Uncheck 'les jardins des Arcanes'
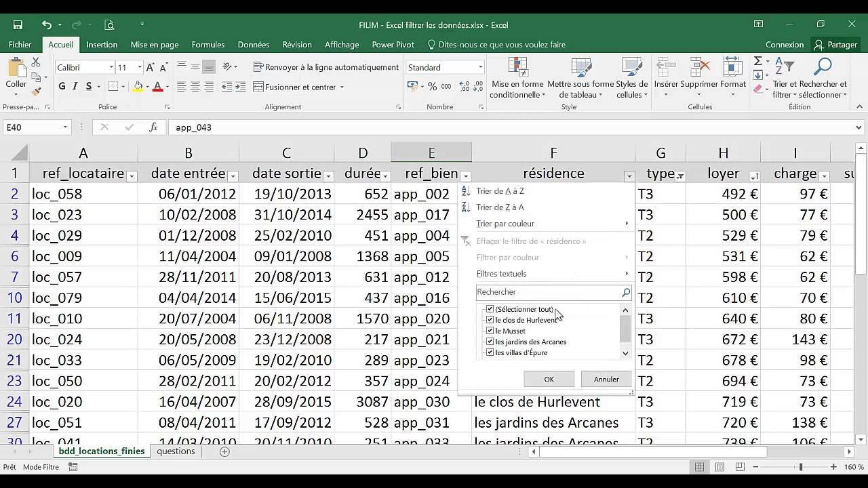 [x=490, y=342]
